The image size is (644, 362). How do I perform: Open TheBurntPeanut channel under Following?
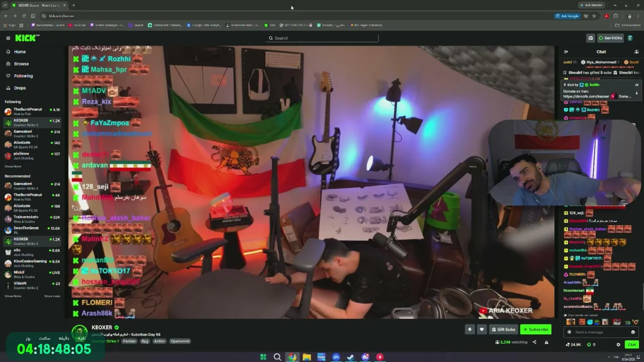click(x=32, y=111)
